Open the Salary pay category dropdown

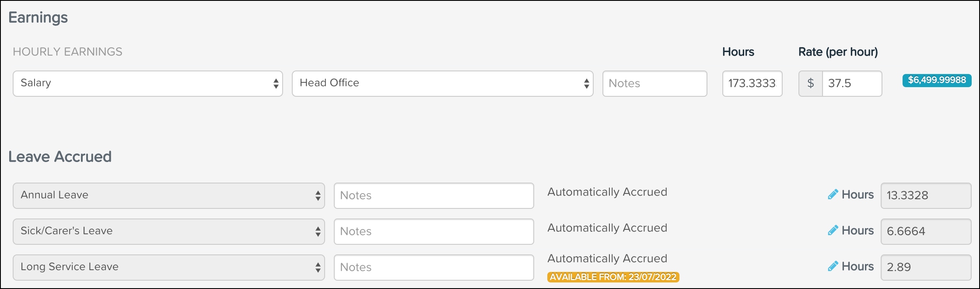coord(147,83)
